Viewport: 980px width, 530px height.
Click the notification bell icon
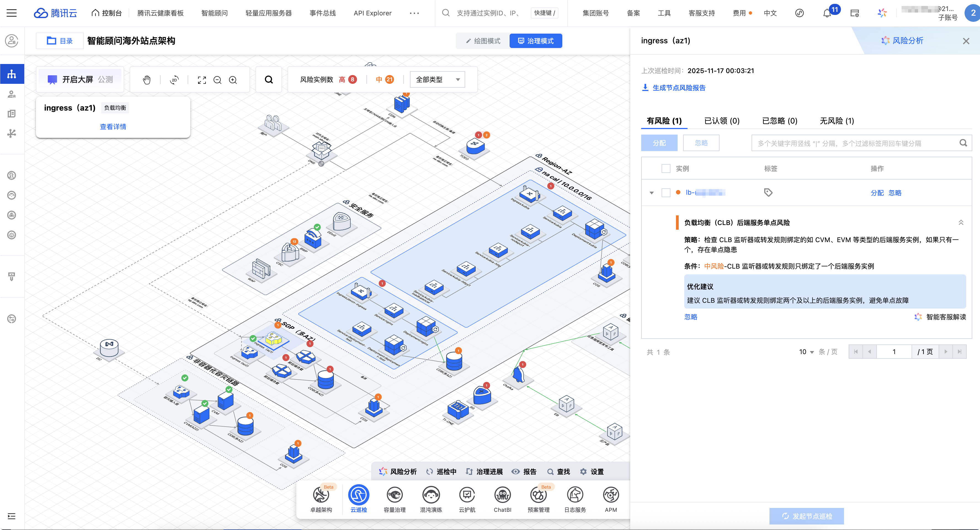(x=827, y=13)
